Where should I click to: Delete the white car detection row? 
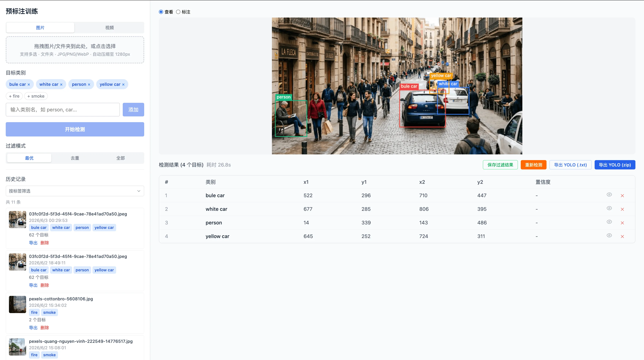point(622,209)
